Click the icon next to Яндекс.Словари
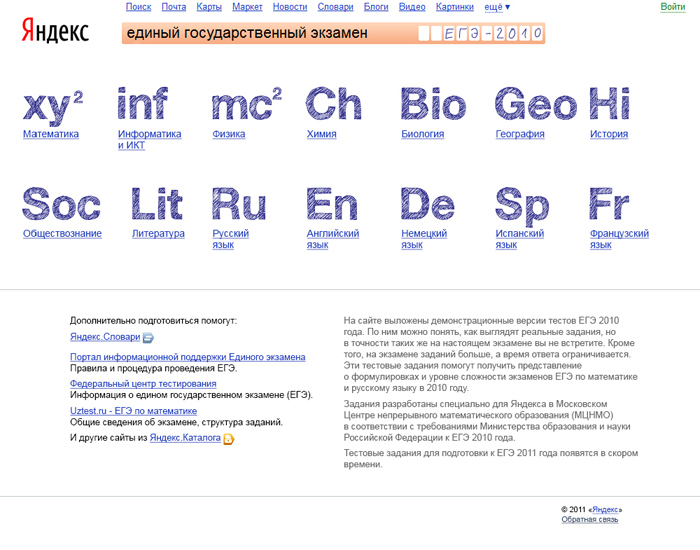Image resolution: width=700 pixels, height=550 pixels. coord(148,338)
